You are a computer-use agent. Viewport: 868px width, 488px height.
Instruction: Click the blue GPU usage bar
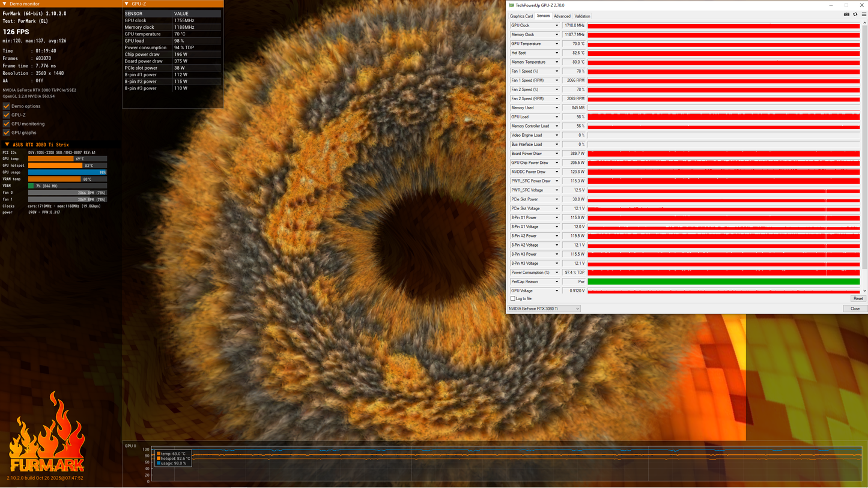(x=67, y=172)
